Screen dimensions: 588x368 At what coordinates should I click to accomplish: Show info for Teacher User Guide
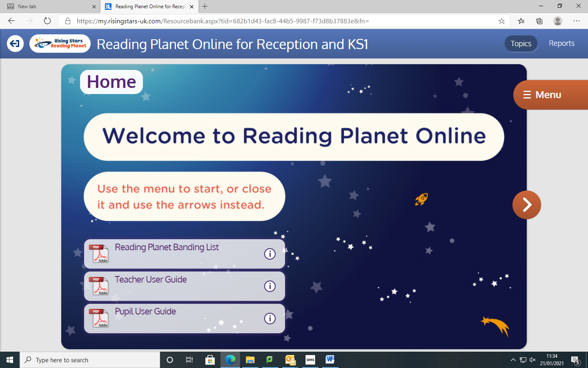tap(270, 286)
